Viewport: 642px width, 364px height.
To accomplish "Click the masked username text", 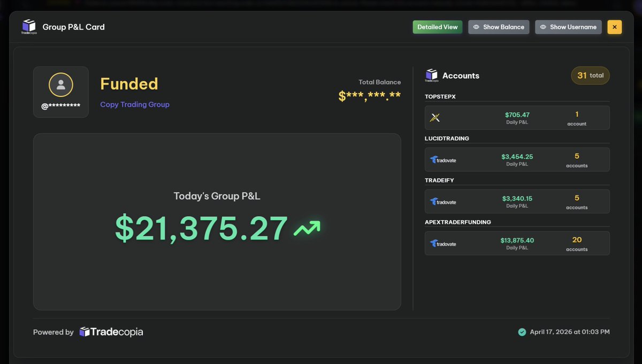I will pyautogui.click(x=61, y=106).
